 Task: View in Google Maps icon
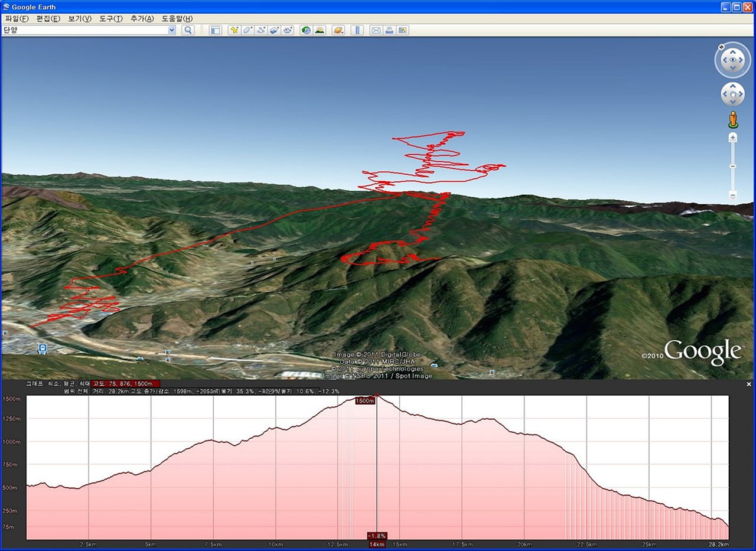pos(403,30)
